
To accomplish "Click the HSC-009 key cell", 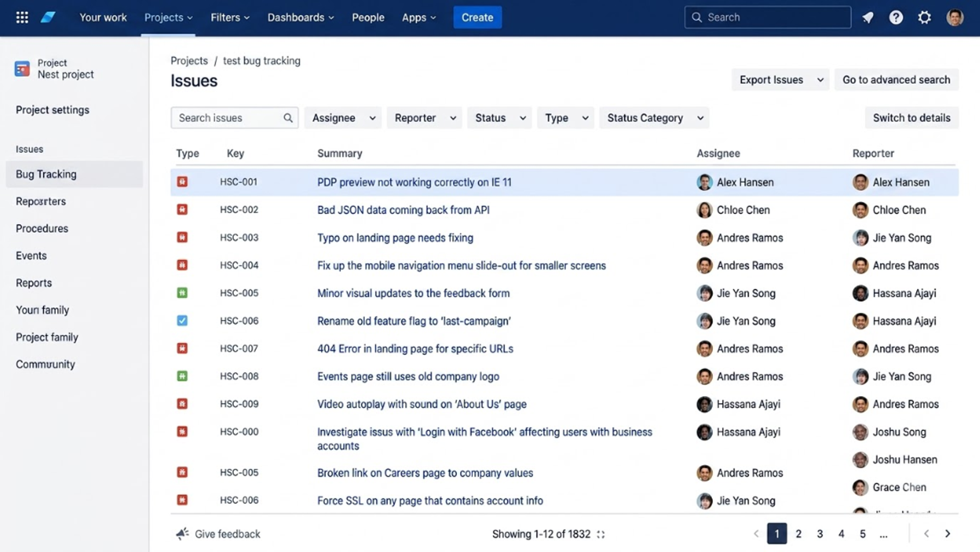I will coord(239,404).
